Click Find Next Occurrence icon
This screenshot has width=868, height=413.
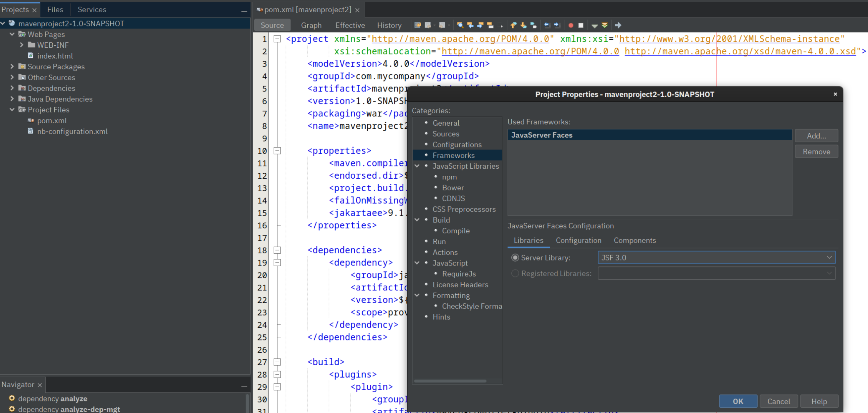pos(480,25)
